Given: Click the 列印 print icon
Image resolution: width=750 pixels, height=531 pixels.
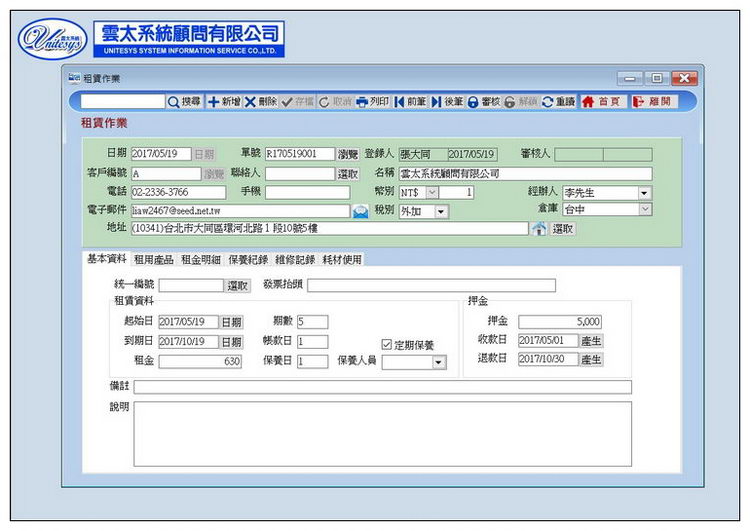Looking at the screenshot, I should coord(362,102).
